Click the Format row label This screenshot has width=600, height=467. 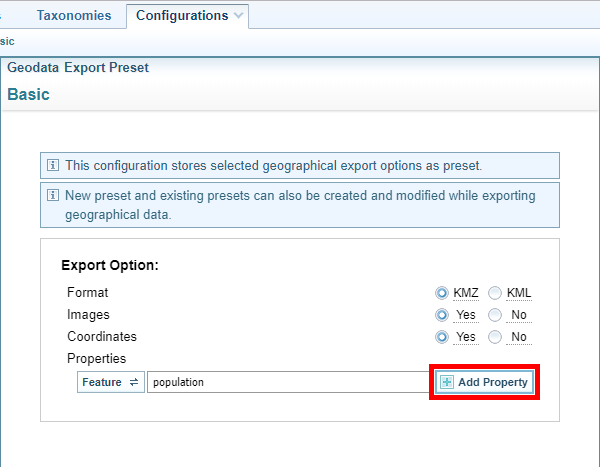point(87,293)
